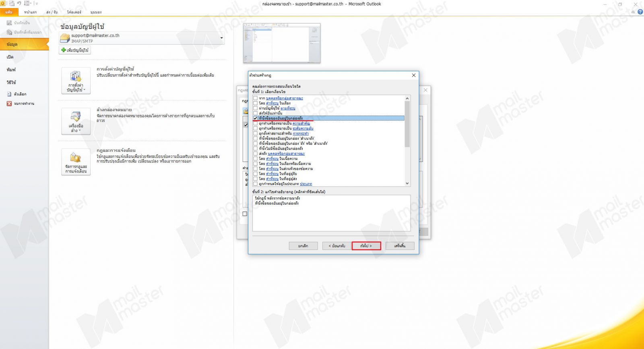Click the Print icon in quick access toolbar

point(27,3)
